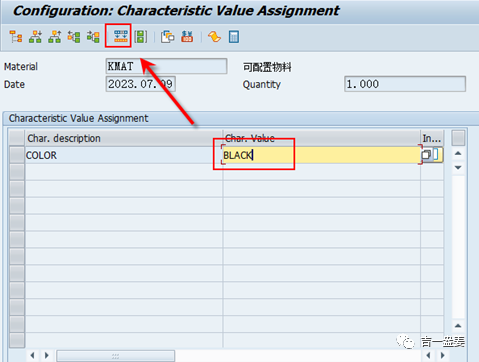Click the Quantity field showing 1.000
479x362 pixels.
point(405,84)
